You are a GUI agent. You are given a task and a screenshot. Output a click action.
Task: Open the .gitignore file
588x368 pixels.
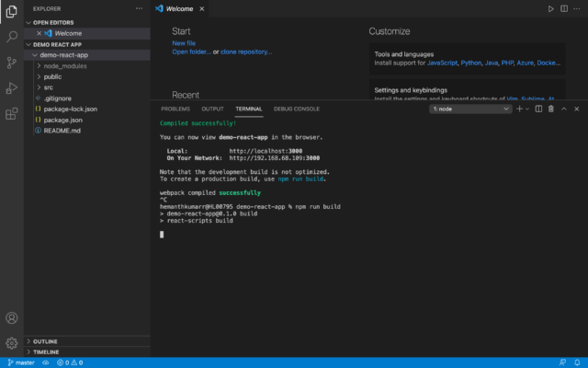(57, 98)
